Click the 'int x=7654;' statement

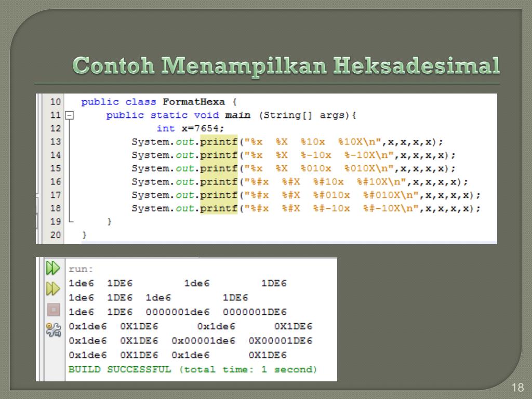pyautogui.click(x=190, y=129)
